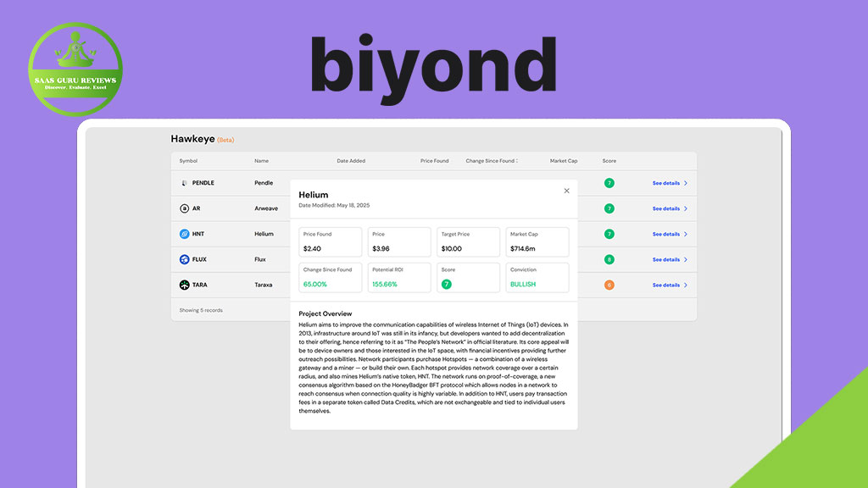Click the Name column header
Screen dimensions: 868x488
pyautogui.click(x=261, y=161)
